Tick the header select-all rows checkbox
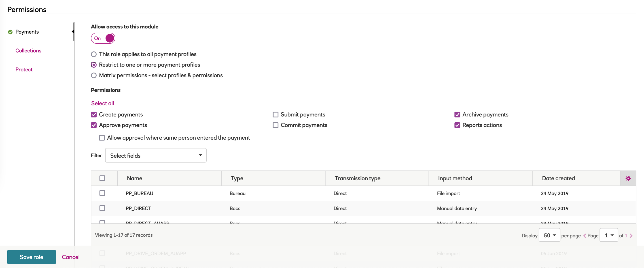 102,178
